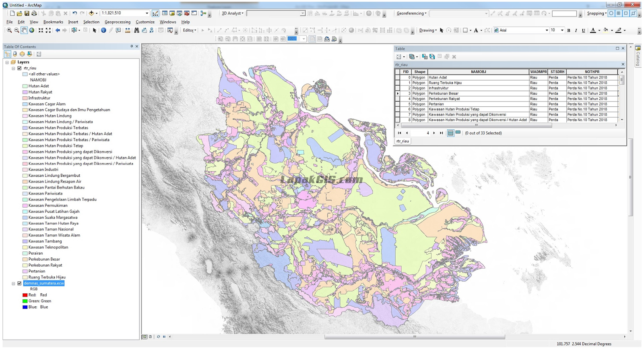Choose the Select Elements arrow tool
This screenshot has height=361, width=644.
95,30
